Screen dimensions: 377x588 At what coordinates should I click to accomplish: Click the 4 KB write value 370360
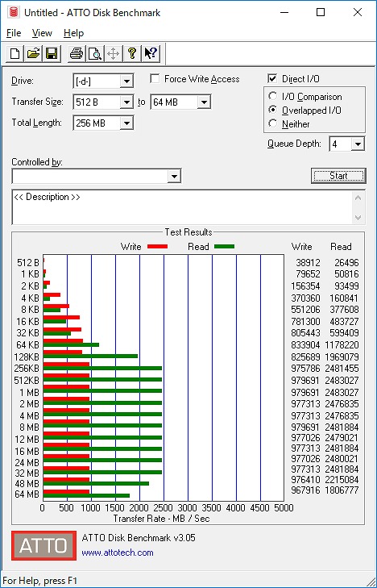[x=305, y=298]
